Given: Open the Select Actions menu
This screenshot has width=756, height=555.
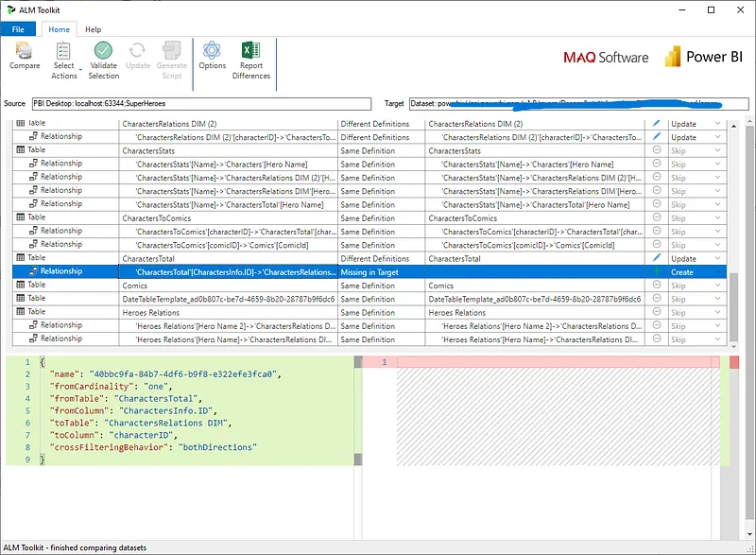Looking at the screenshot, I should (64, 61).
